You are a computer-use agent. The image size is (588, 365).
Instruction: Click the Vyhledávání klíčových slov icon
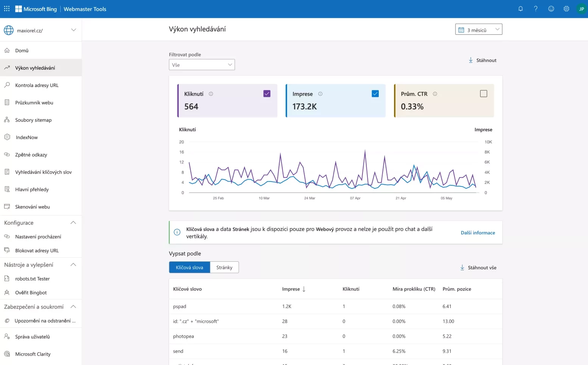click(x=7, y=172)
